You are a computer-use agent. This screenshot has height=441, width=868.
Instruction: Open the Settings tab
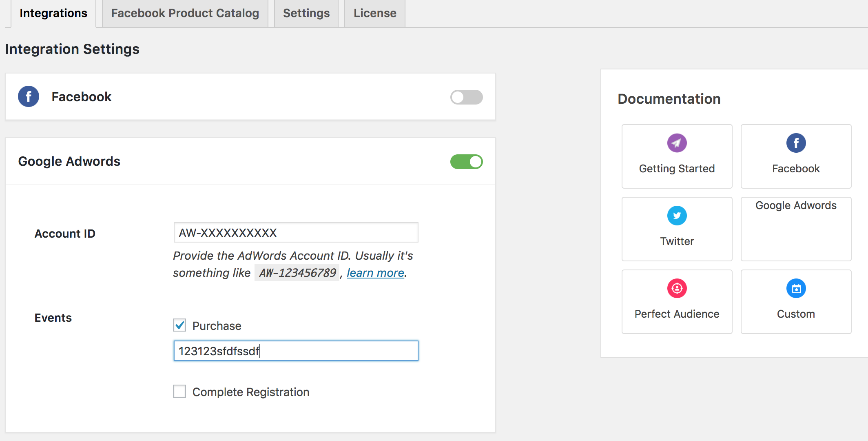coord(306,13)
